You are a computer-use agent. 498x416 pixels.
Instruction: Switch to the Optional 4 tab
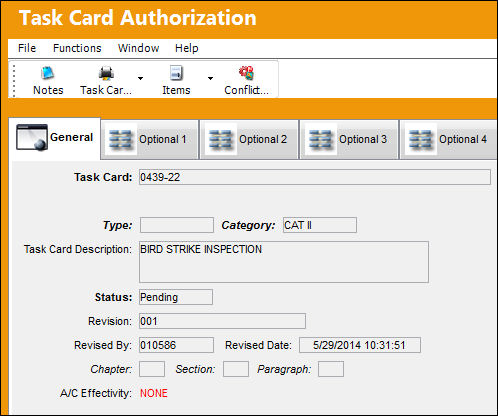pyautogui.click(x=449, y=139)
